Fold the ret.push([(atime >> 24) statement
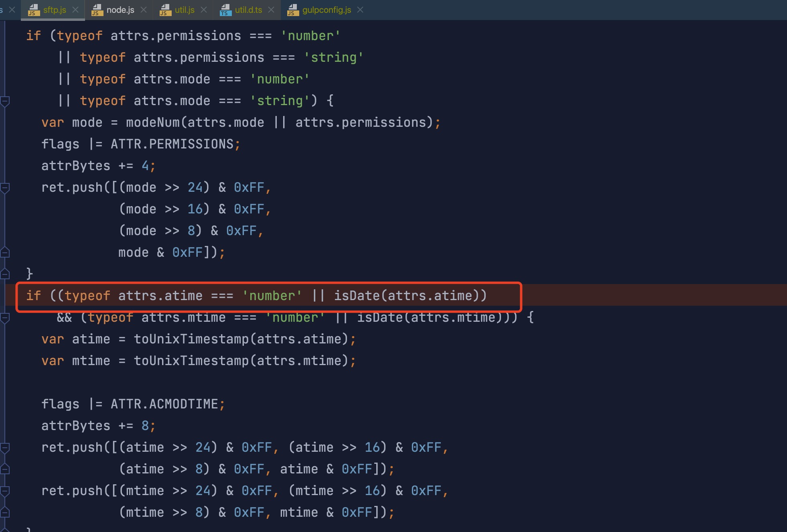Screen dimensions: 787x532 [5, 448]
